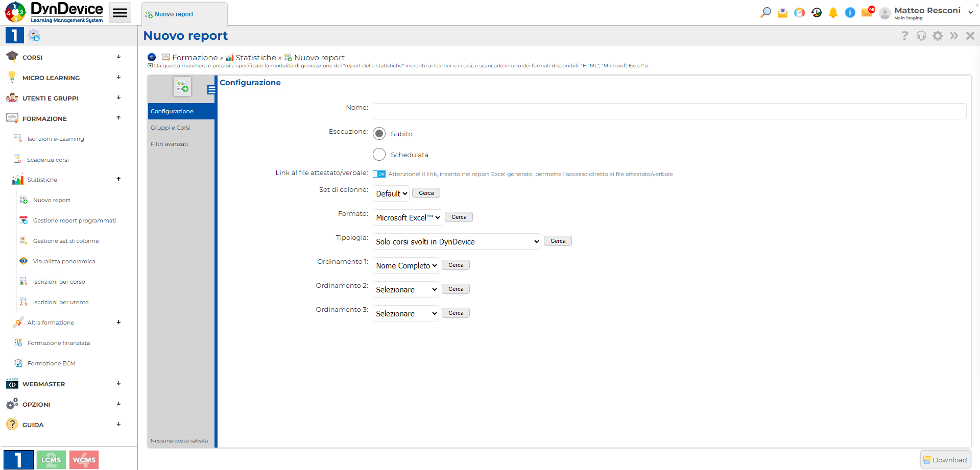Open the Tipologia dropdown for corsi svolti

457,241
